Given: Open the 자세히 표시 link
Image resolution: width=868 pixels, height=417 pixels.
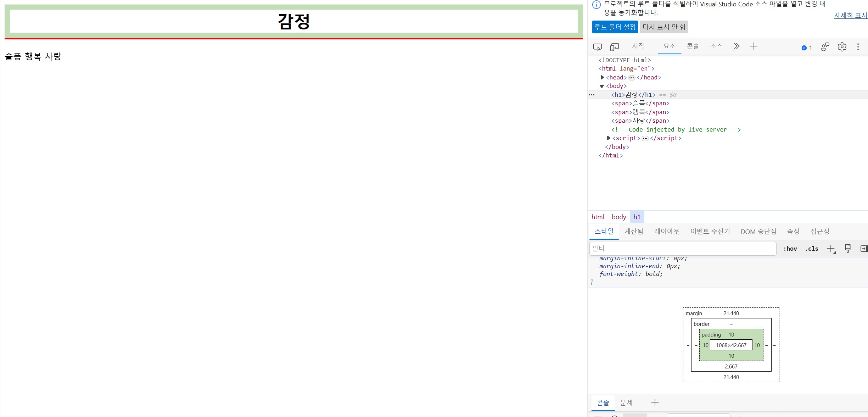Looking at the screenshot, I should [x=850, y=15].
